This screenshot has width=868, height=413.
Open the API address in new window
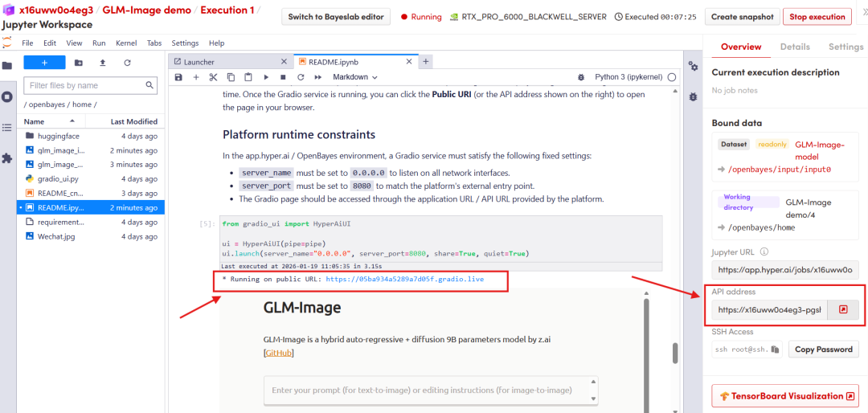843,309
